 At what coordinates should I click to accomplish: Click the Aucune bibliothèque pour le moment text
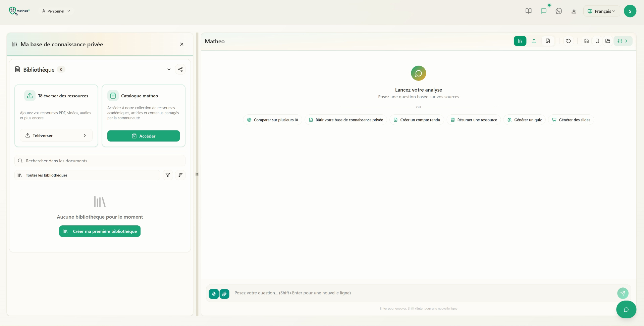pos(100,217)
